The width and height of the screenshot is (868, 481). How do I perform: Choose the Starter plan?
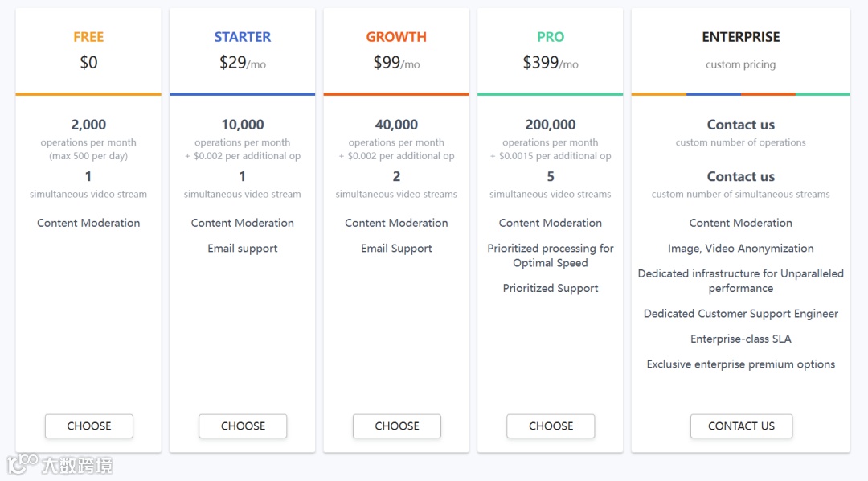click(x=243, y=426)
